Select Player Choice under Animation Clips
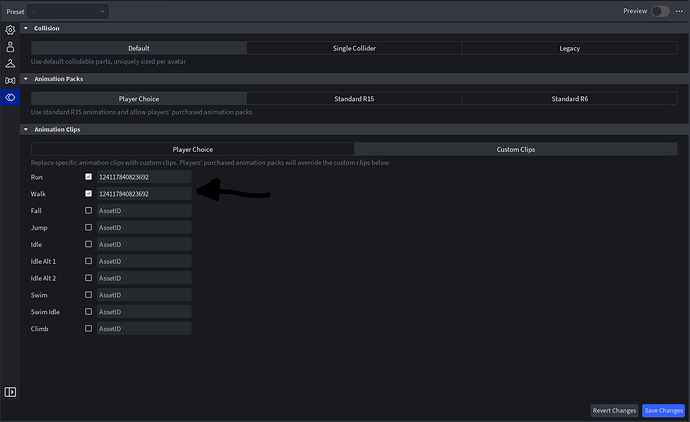The width and height of the screenshot is (690, 422). [x=193, y=149]
